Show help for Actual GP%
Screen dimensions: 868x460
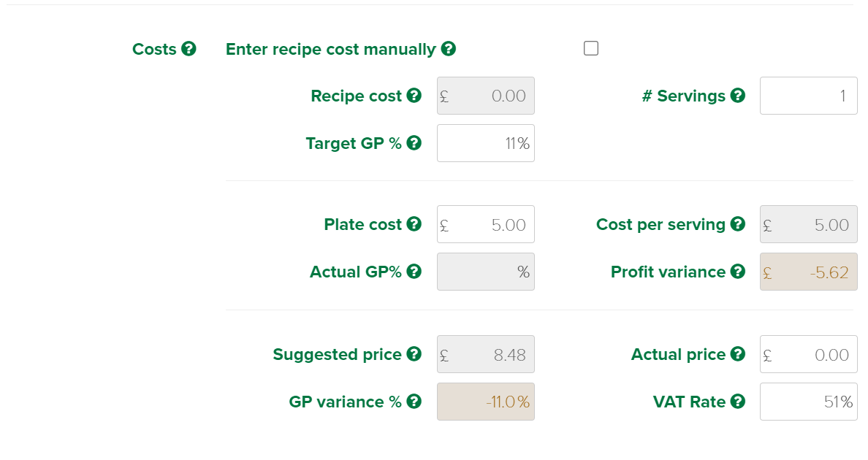click(x=414, y=272)
